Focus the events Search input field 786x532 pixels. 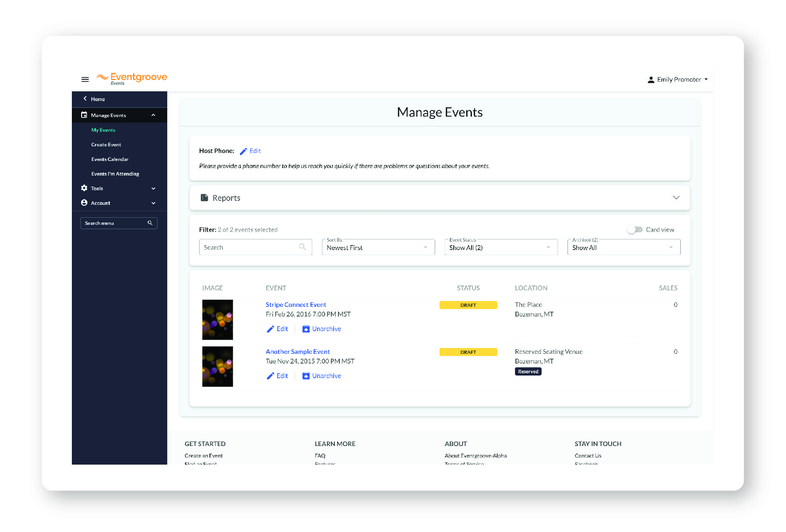click(x=255, y=247)
